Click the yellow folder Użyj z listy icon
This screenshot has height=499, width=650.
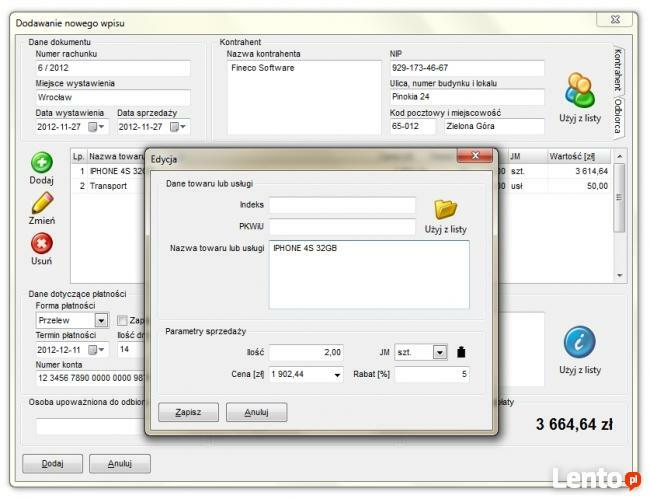pyautogui.click(x=445, y=209)
